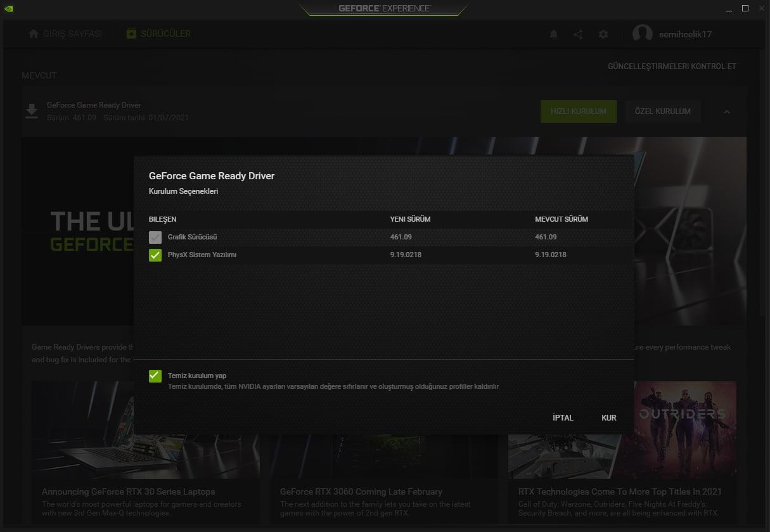
Task: Click the KUR install button
Action: pyautogui.click(x=609, y=418)
